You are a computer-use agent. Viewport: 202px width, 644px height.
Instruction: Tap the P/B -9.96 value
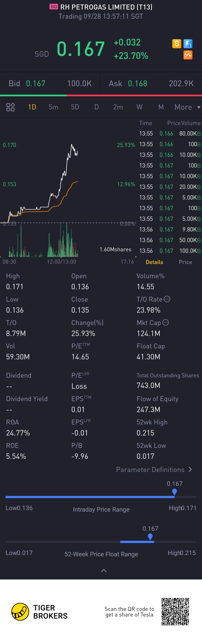pyautogui.click(x=80, y=456)
